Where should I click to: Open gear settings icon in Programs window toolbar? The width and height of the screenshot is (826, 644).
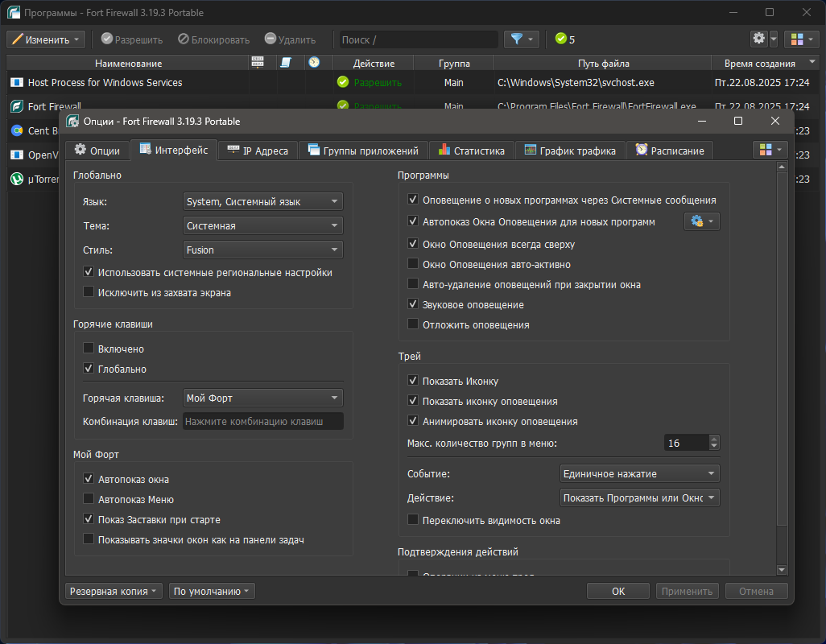758,39
